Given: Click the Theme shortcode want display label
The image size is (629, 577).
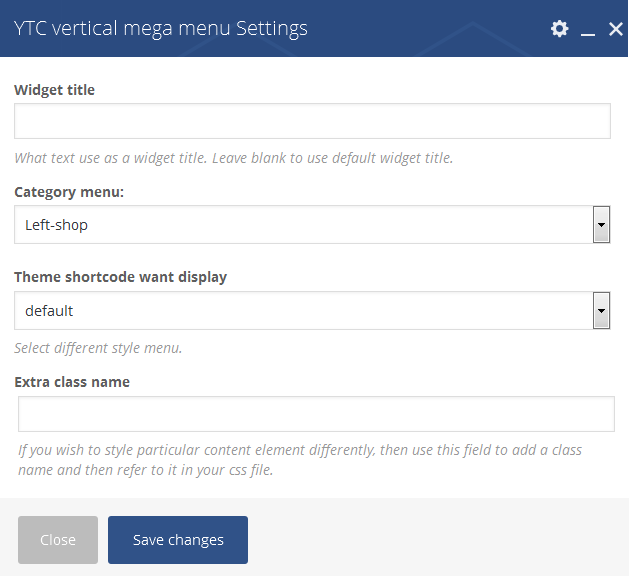Looking at the screenshot, I should [120, 277].
